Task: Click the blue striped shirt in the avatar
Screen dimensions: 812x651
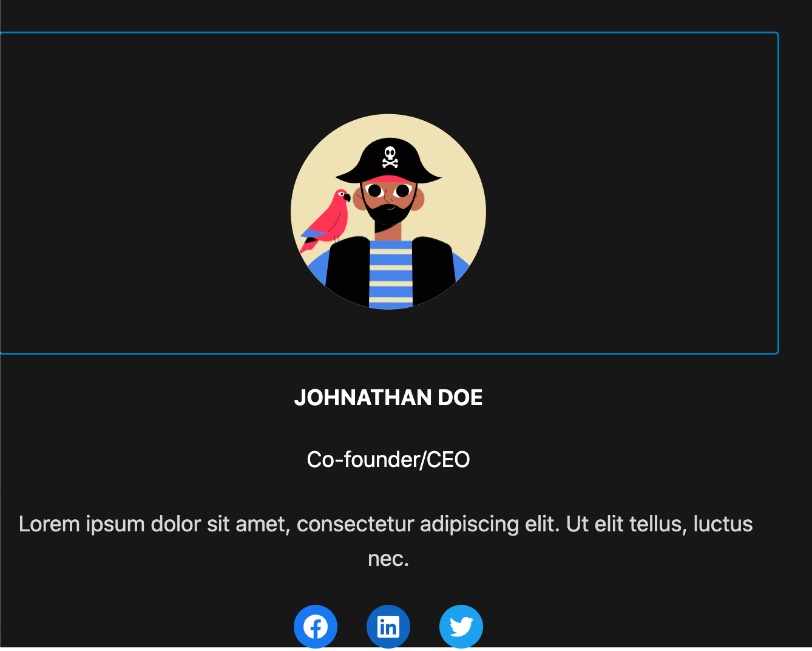Action: coord(391,273)
